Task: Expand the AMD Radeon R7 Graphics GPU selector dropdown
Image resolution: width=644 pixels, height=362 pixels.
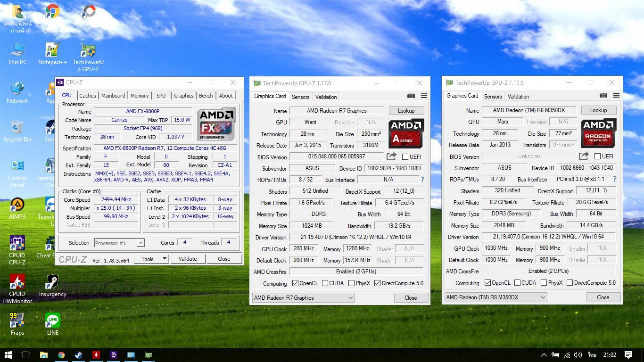Action: click(304, 298)
